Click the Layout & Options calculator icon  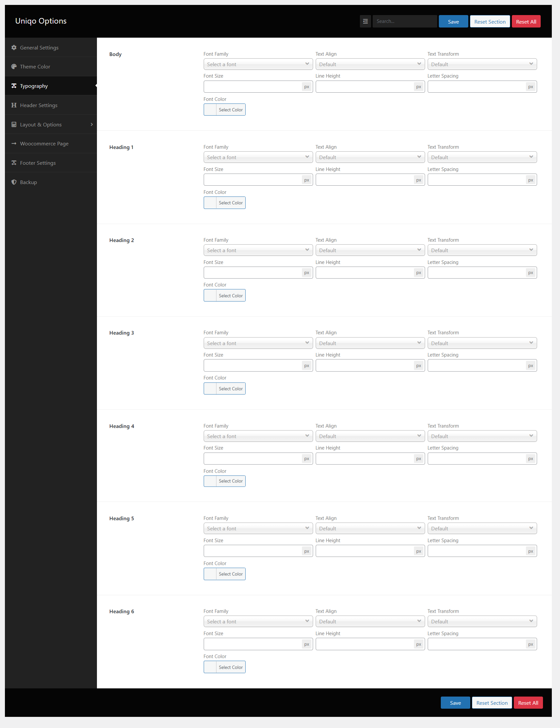coord(14,125)
